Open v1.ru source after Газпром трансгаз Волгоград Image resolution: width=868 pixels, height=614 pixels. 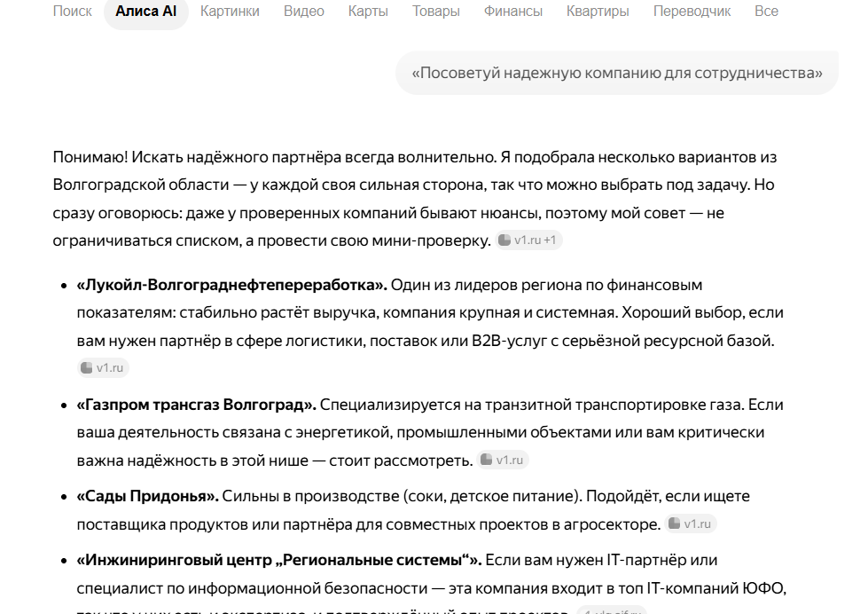(x=503, y=460)
